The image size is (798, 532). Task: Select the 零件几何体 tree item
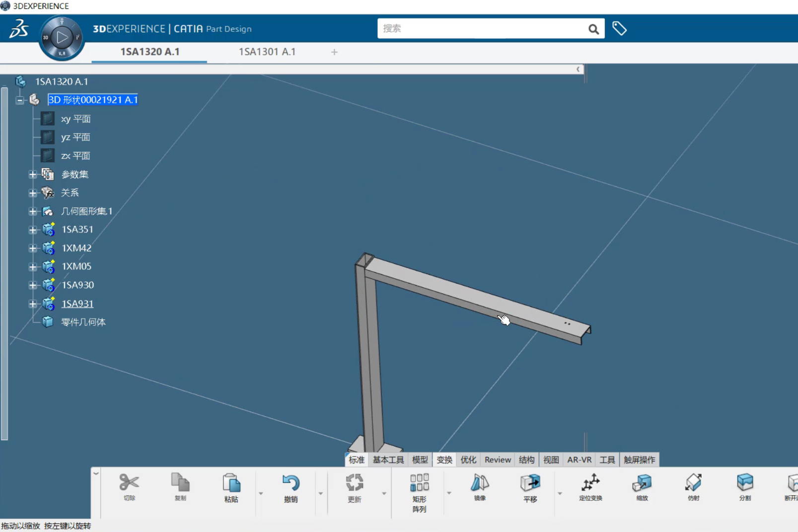tap(83, 322)
